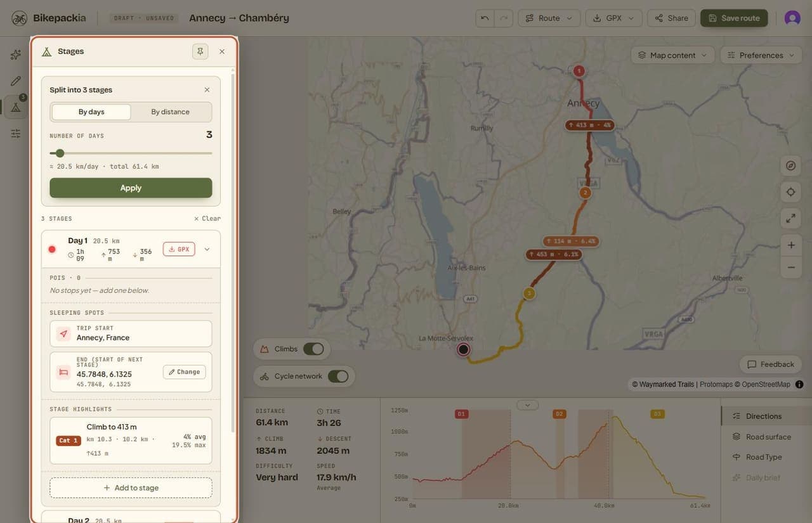
Task: Click waypoint marker 3 on the route
Action: [529, 293]
